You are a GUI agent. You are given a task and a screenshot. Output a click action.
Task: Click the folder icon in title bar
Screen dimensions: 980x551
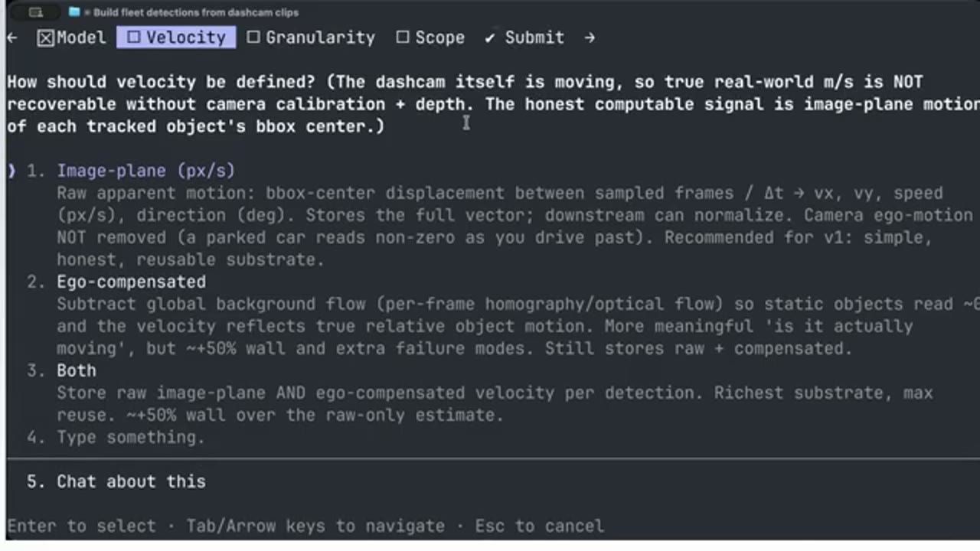click(x=73, y=12)
